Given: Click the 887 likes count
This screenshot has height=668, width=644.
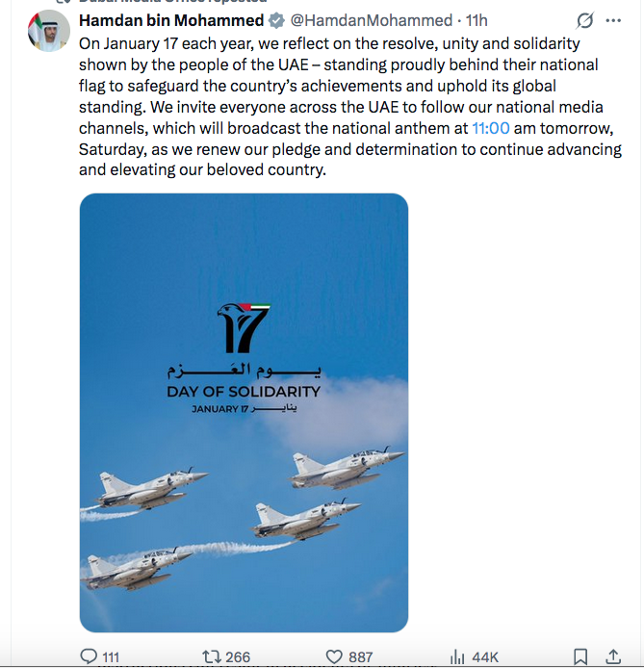Looking at the screenshot, I should click(361, 657).
